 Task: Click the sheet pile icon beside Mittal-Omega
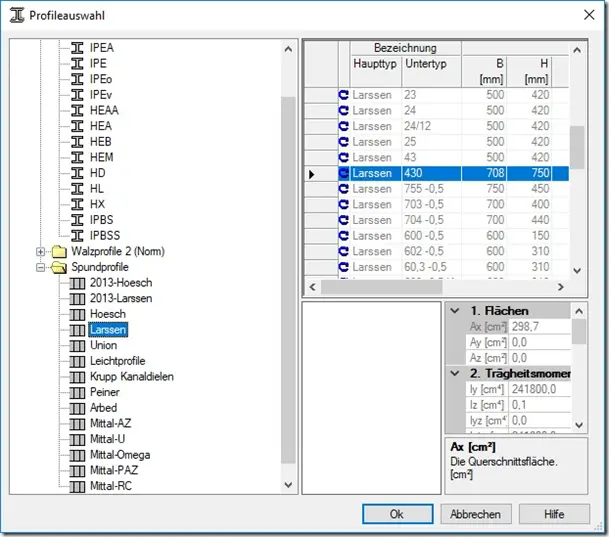(77, 455)
